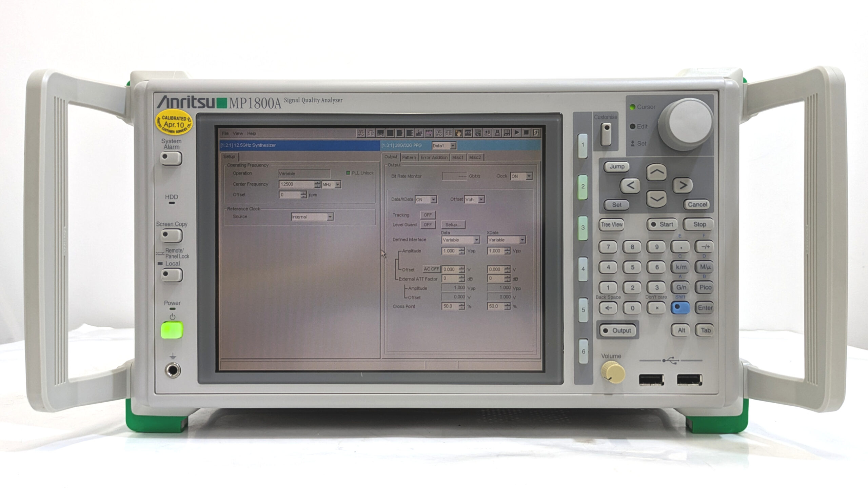Click the PLL grid toolbar icon
Image resolution: width=868 pixels, height=488 pixels.
click(x=507, y=133)
